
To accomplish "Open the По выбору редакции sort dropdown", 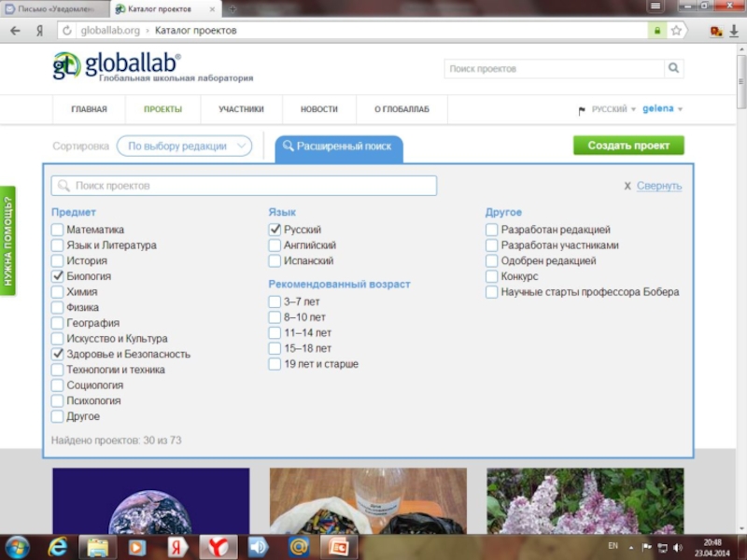I will (184, 147).
